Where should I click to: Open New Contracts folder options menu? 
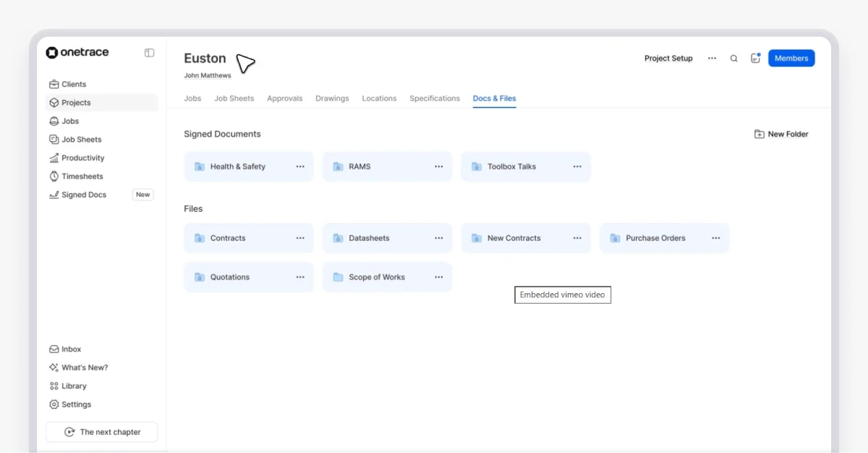[x=577, y=238]
